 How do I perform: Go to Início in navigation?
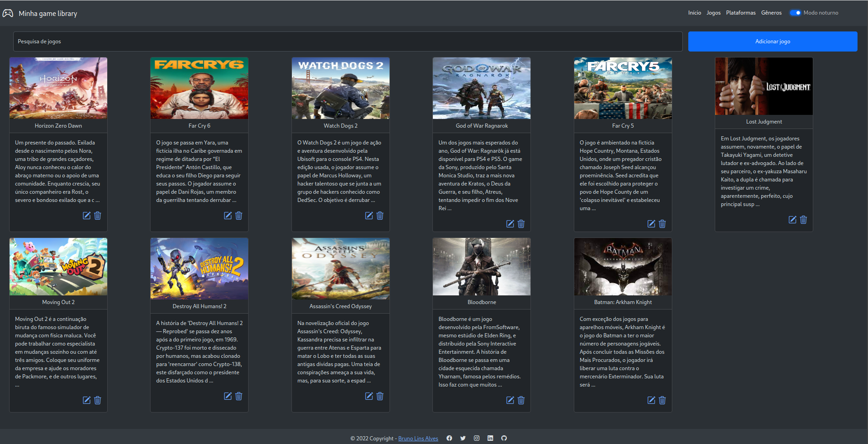click(x=695, y=13)
